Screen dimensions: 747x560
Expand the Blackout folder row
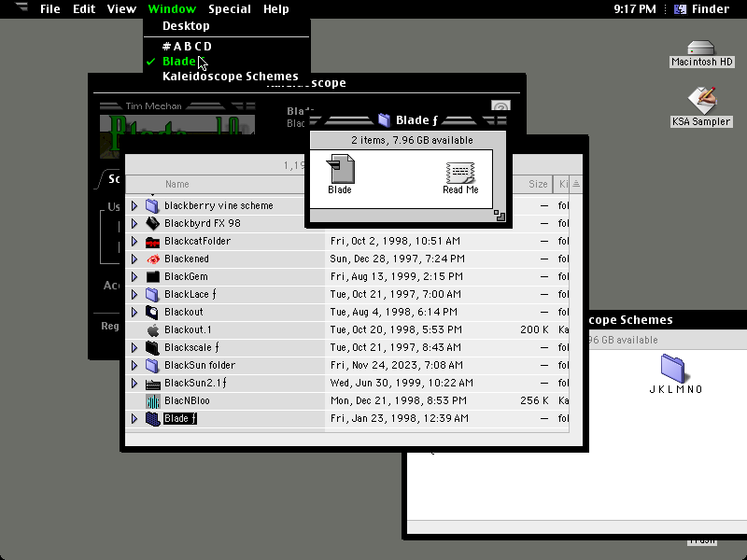point(134,313)
